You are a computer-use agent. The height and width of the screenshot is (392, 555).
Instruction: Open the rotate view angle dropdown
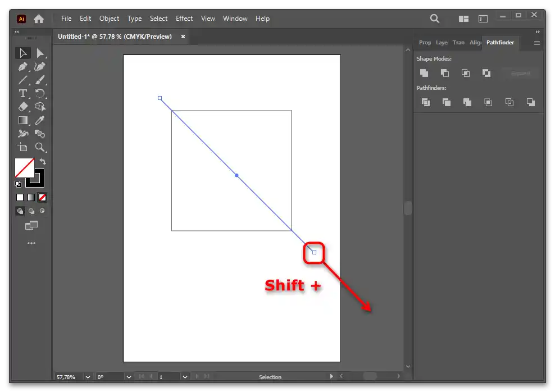click(129, 377)
